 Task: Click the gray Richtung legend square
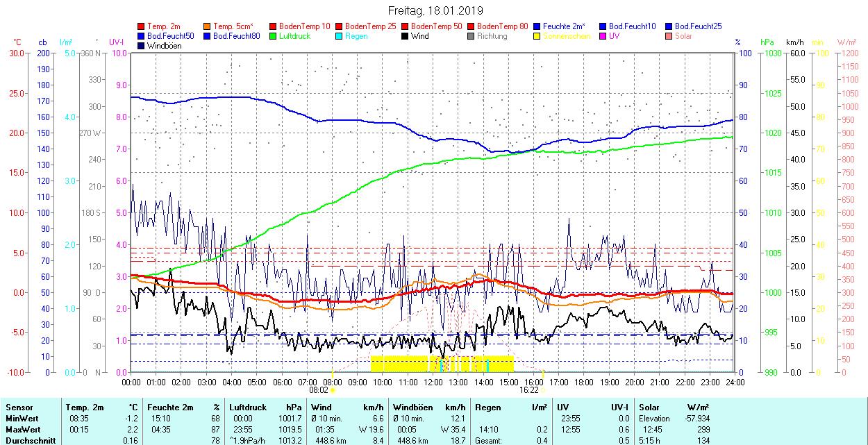coord(471,36)
